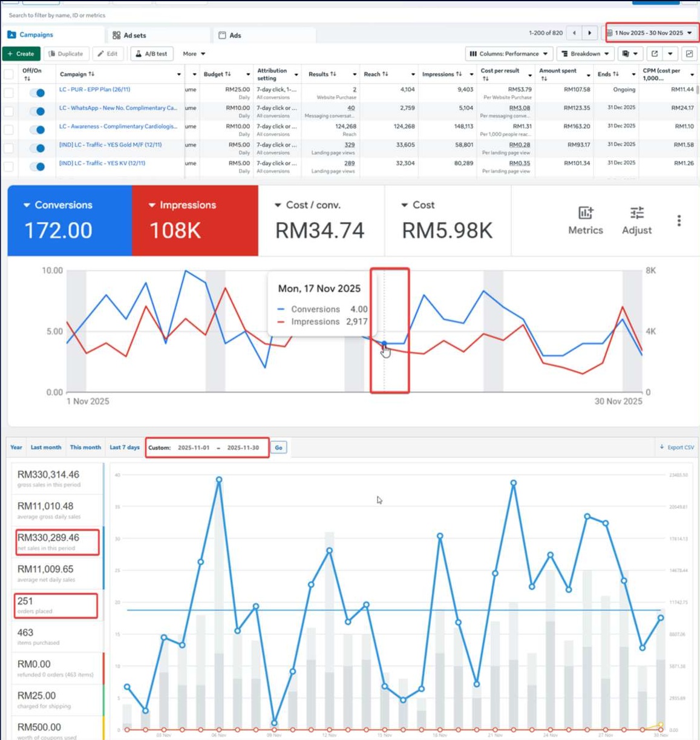700x740 pixels.
Task: Select the Year report range
Action: [16, 447]
